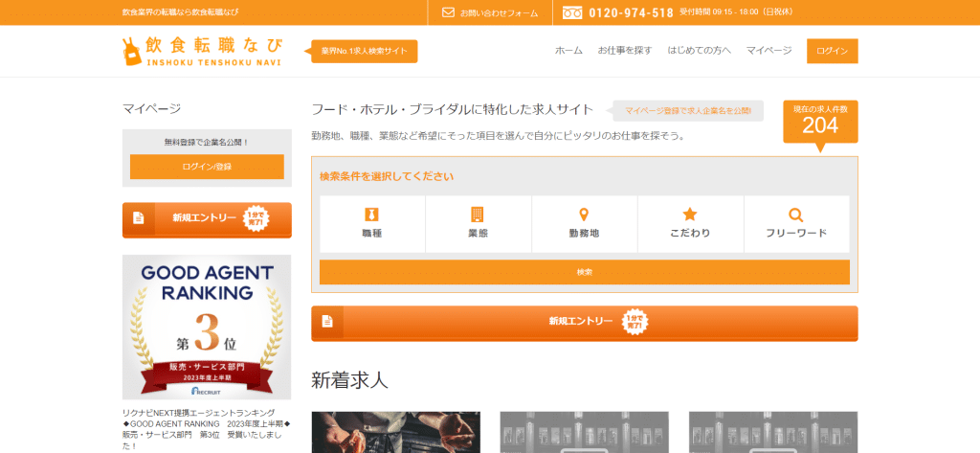Click the wide 新規エントリー banner below search
The height and width of the screenshot is (453, 980).
(584, 323)
